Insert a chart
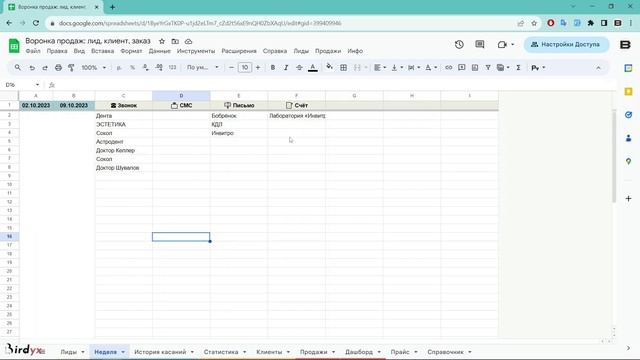 click(x=475, y=67)
